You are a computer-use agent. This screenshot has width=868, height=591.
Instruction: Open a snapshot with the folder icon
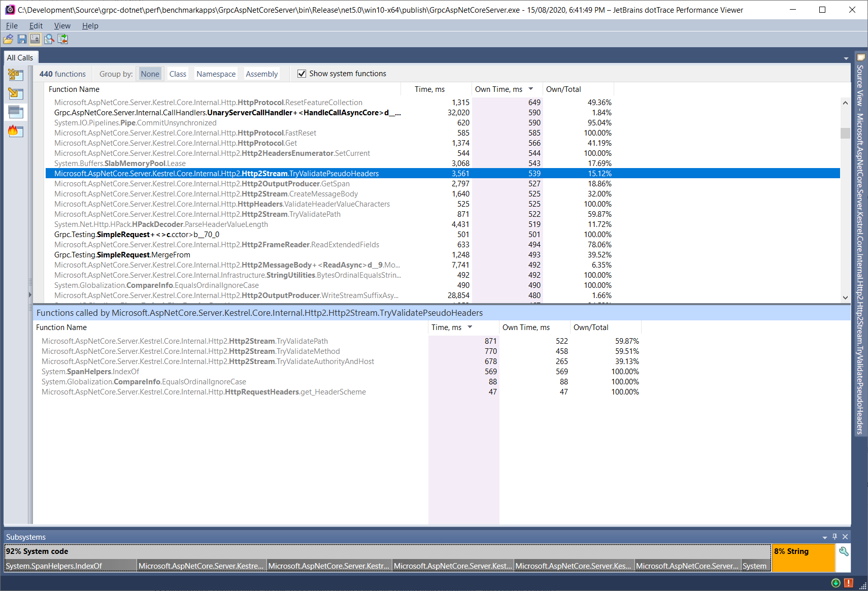coord(8,39)
